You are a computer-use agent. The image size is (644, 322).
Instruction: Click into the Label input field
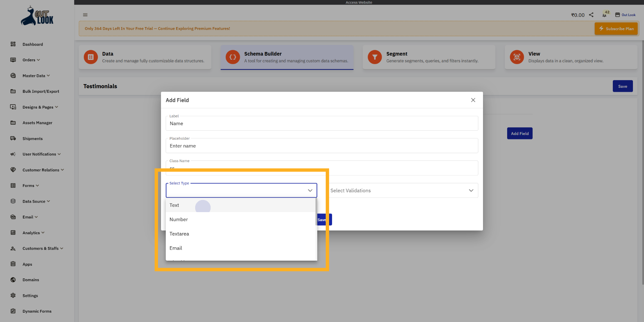(x=322, y=124)
